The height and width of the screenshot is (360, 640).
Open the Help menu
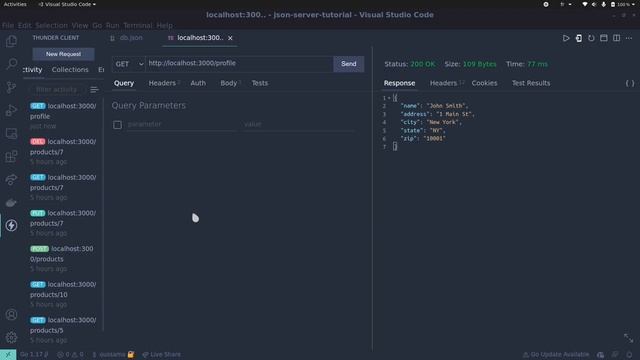[164, 25]
